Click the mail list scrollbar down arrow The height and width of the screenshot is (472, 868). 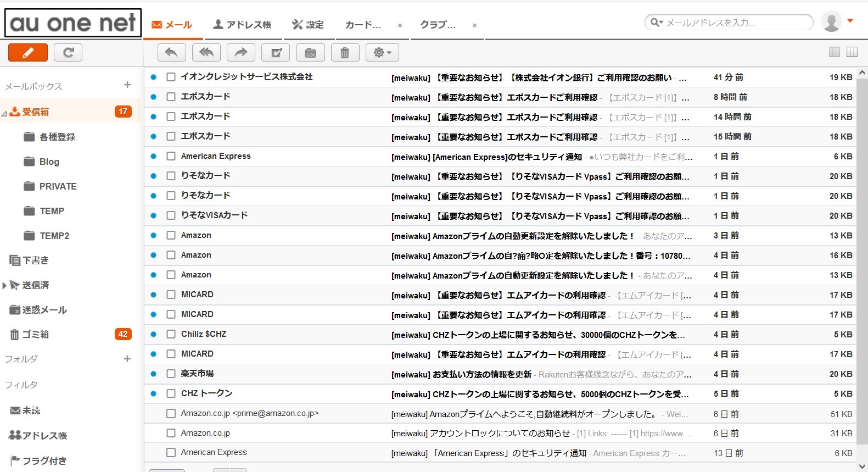(x=862, y=467)
